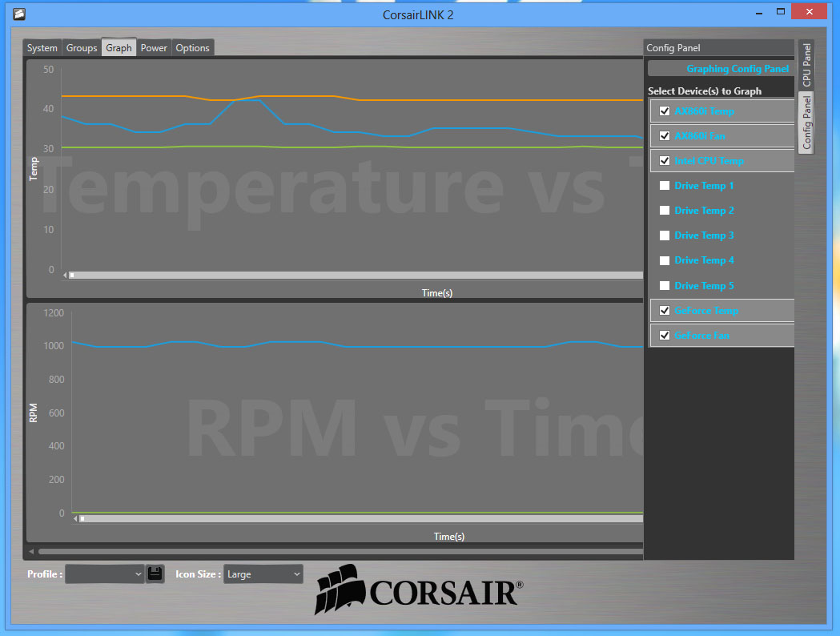The height and width of the screenshot is (636, 840).
Task: Click the left arrow of RPM graph scrollbar
Action: [75, 519]
